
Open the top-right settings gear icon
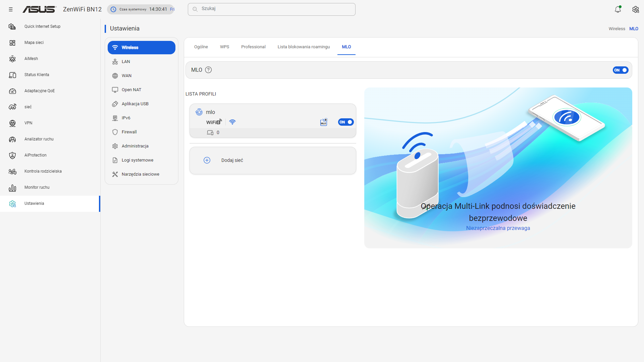click(636, 9)
